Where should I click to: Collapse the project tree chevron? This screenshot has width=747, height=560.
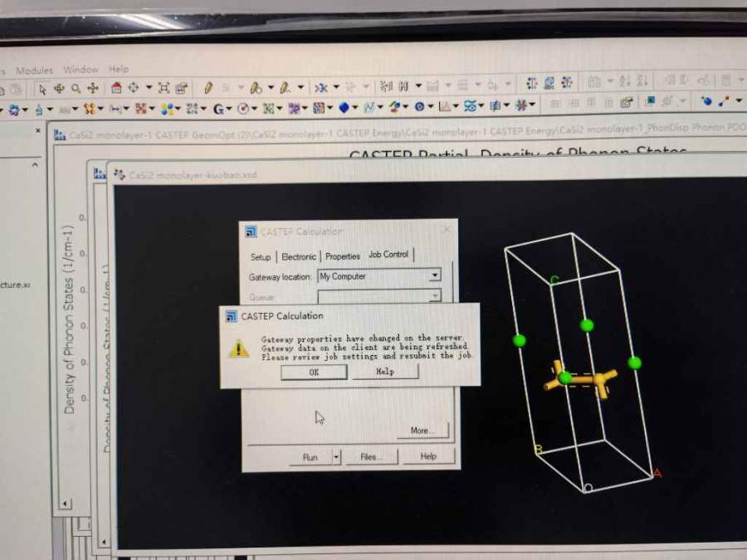click(35, 165)
